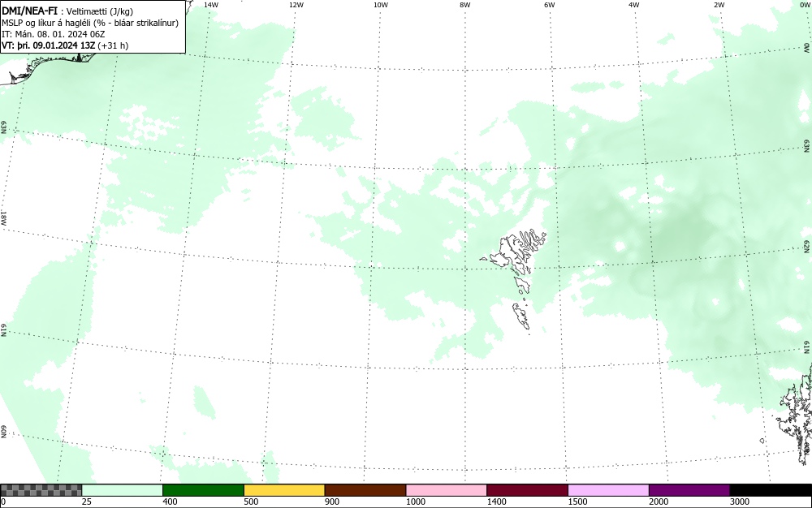Click the DMI/NEA-FI title text
812x508 pixels.
29,11
